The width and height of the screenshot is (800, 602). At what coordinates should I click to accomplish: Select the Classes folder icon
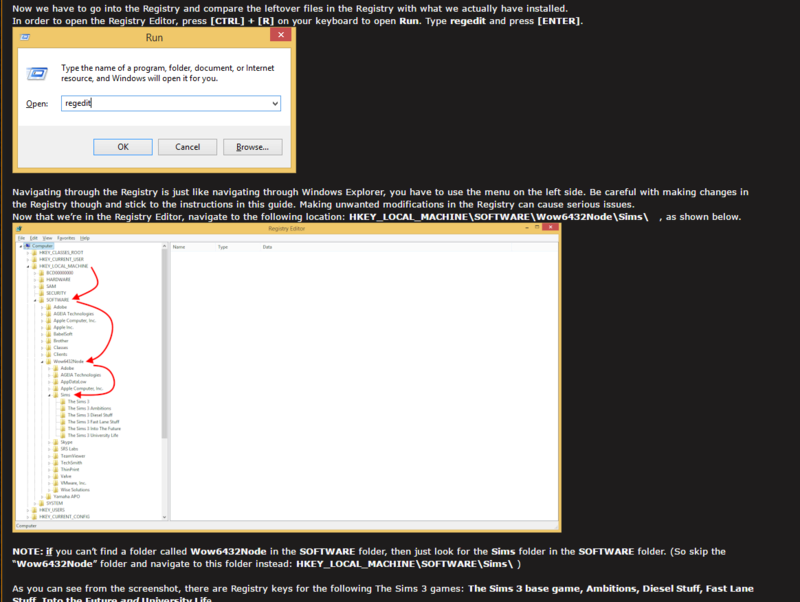pyautogui.click(x=49, y=347)
